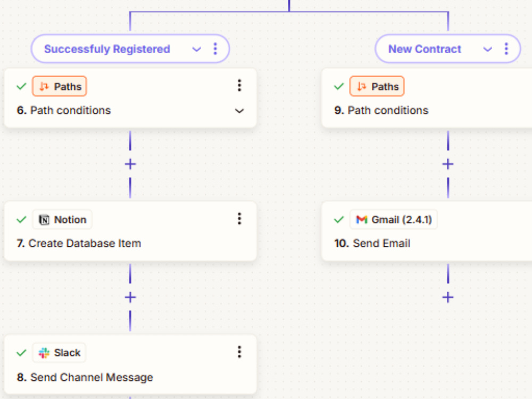Click the Gmail (2.4.1) app badge
Viewport: 532px width, 399px height.
(394, 220)
